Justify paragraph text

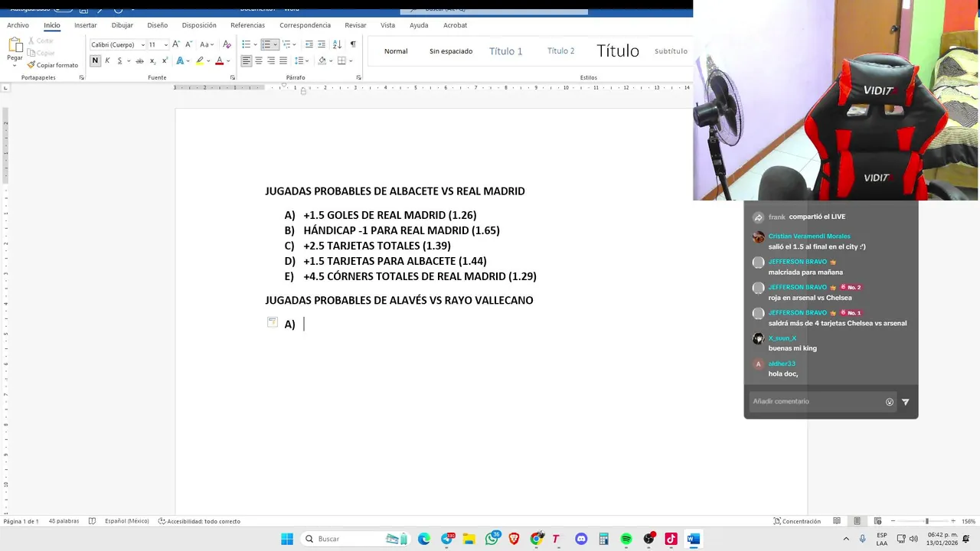point(283,60)
